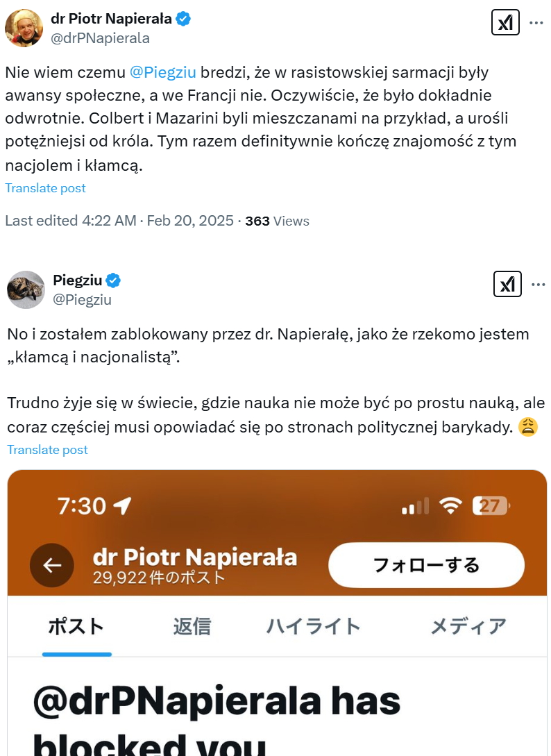The image size is (551, 756).
Task: Click Piegziu's cat profile avatar
Action: pyautogui.click(x=26, y=289)
